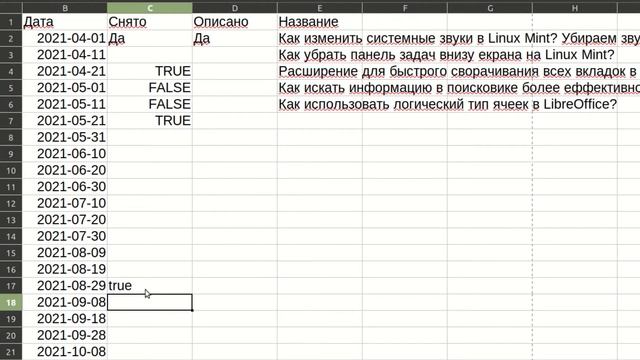Select the FALSE cell next to 2021-05-01
The image size is (640, 360).
point(149,88)
